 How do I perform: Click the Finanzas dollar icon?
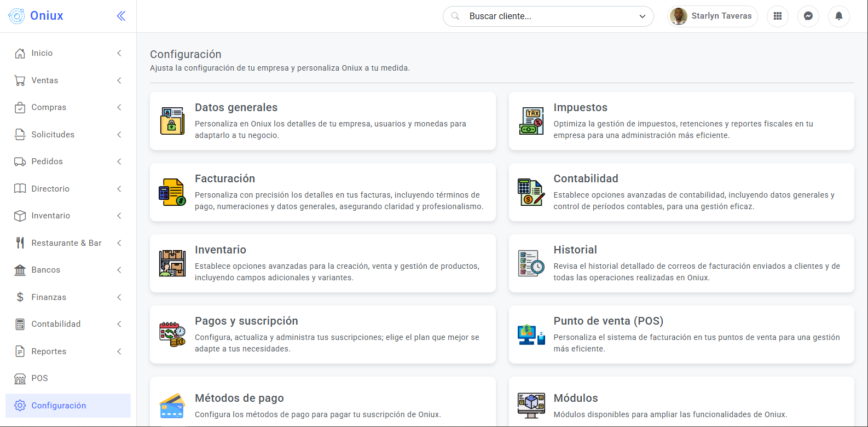(x=20, y=297)
